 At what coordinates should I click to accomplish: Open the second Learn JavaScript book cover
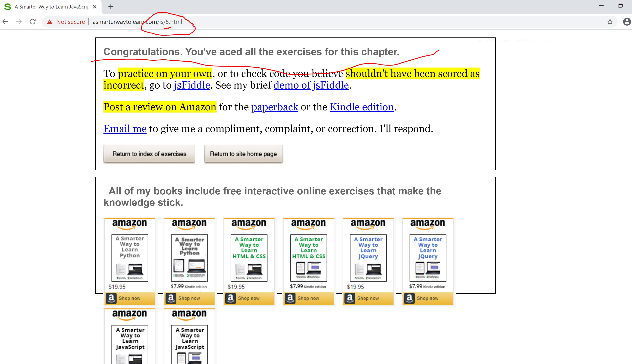tap(189, 344)
